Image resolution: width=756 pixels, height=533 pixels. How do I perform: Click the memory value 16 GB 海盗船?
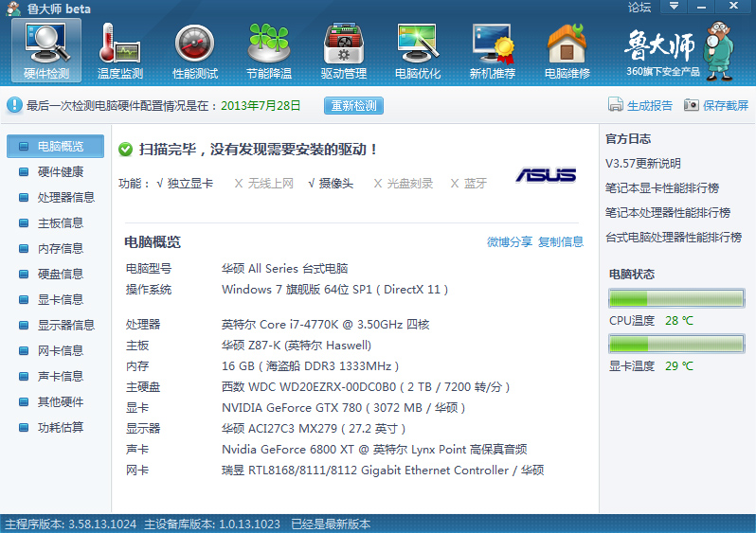[310, 365]
